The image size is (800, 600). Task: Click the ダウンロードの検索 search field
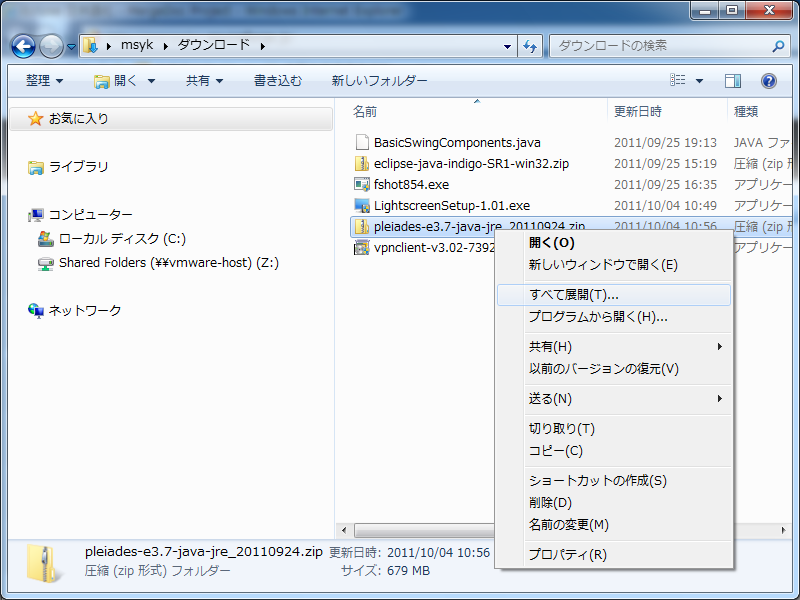[660, 46]
